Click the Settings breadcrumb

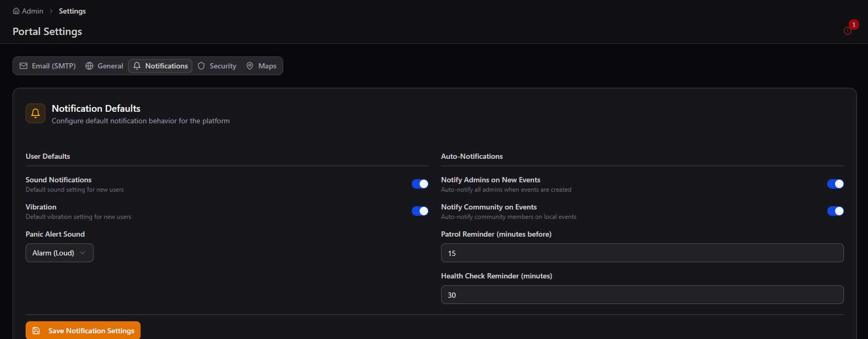[72, 11]
